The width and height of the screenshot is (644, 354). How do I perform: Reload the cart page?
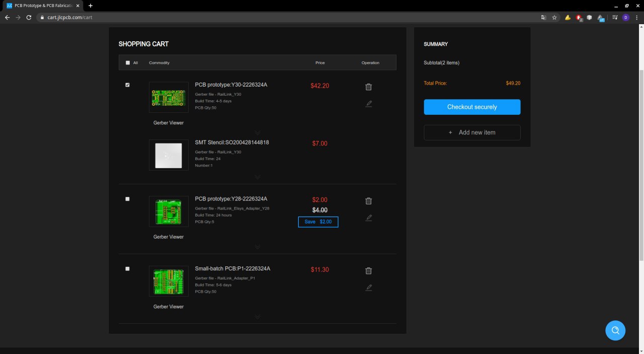tap(29, 17)
